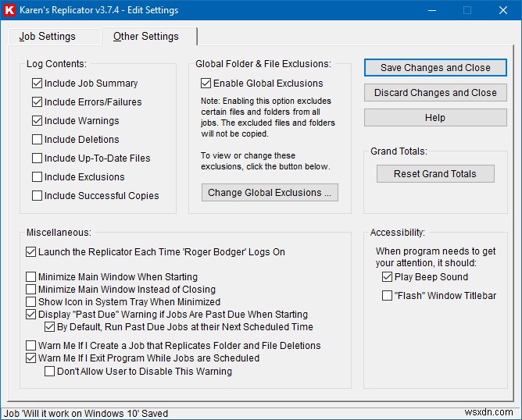
Task: Close the Edit Settings window
Action: click(x=503, y=10)
